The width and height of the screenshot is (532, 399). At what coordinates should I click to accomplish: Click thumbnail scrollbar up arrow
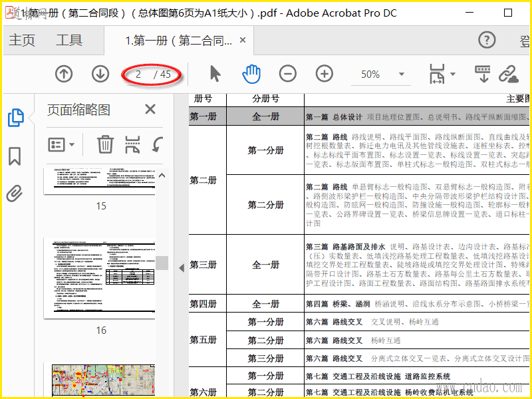pos(162,176)
